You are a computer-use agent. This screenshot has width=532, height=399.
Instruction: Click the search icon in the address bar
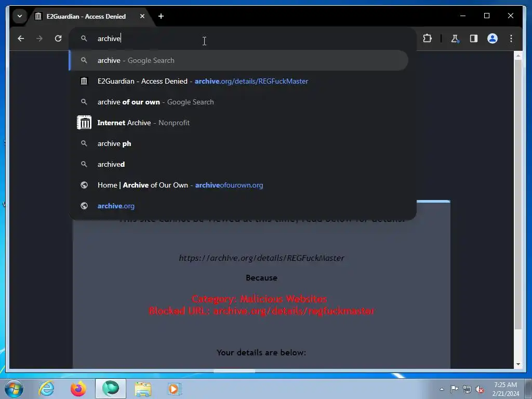(x=84, y=38)
